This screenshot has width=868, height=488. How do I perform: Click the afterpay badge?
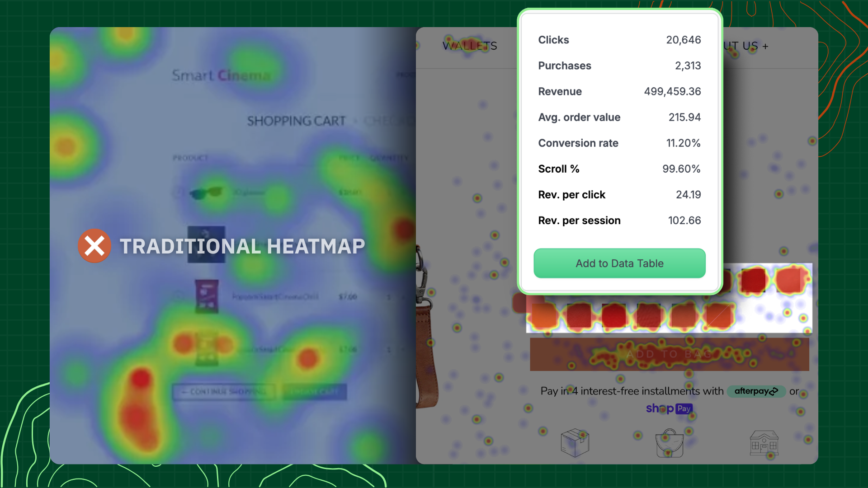coord(756,391)
